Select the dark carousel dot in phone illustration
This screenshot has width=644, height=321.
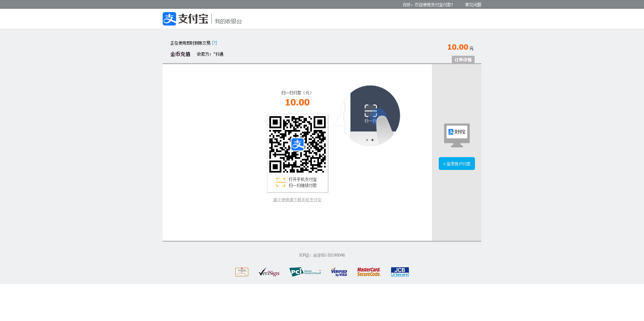tap(372, 140)
